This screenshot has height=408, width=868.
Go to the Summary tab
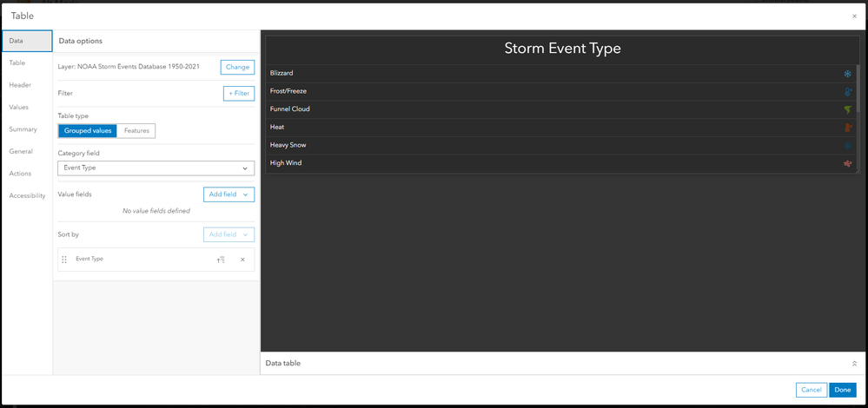click(27, 129)
